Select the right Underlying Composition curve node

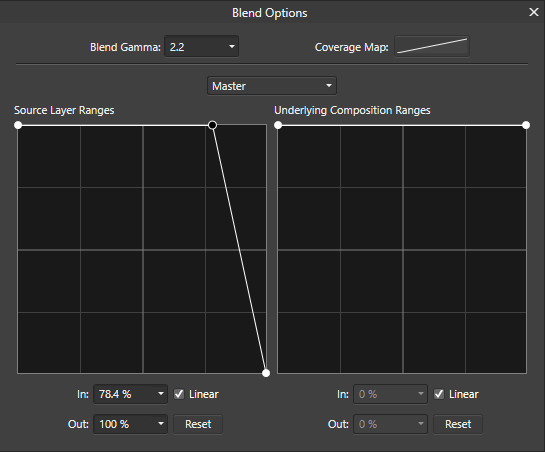click(526, 125)
